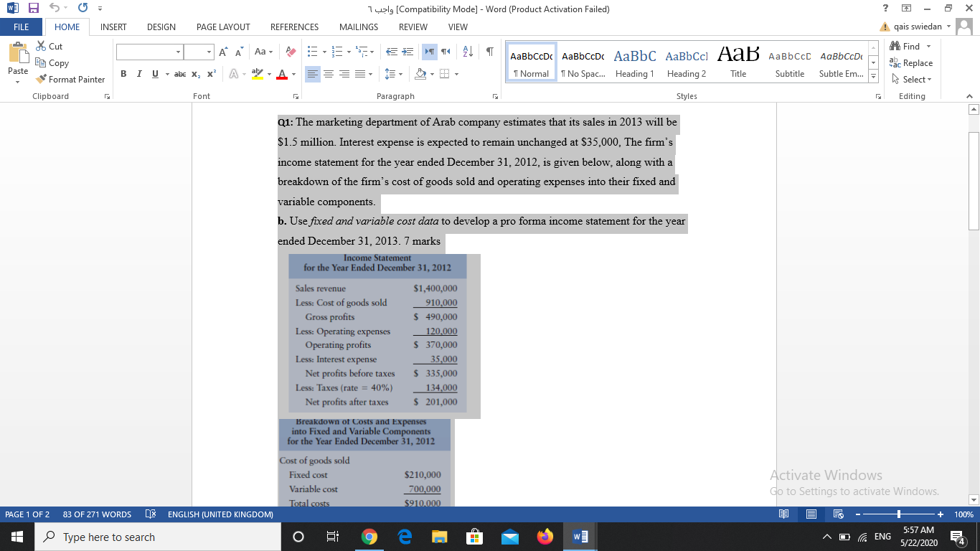Toggle bold formatting
Viewport: 980px width, 551px height.
pyautogui.click(x=123, y=74)
